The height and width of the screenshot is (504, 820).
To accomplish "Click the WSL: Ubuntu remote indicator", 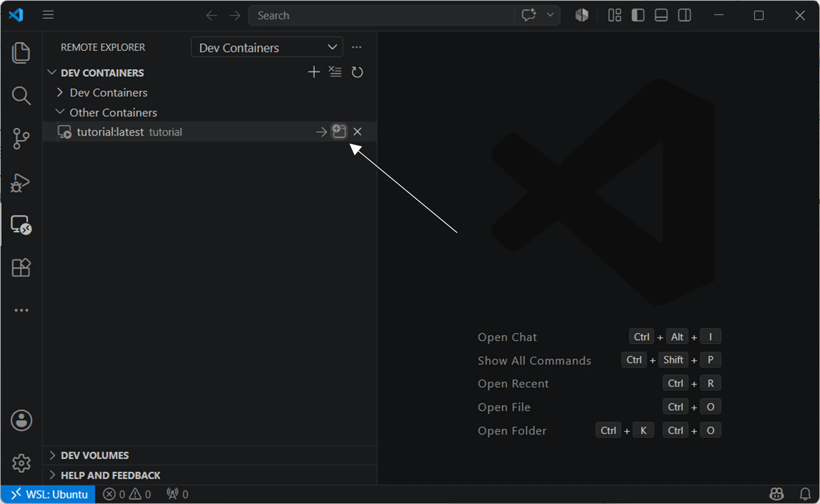I will point(48,494).
